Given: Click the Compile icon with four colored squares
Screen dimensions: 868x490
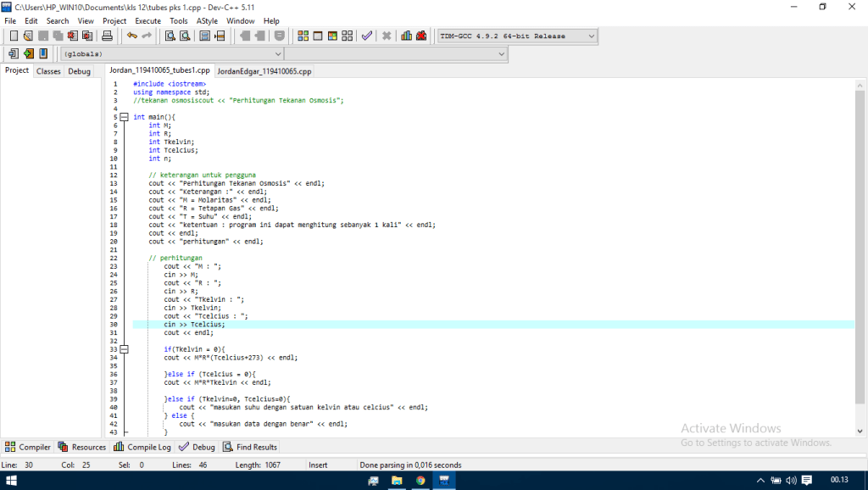Looking at the screenshot, I should (303, 36).
